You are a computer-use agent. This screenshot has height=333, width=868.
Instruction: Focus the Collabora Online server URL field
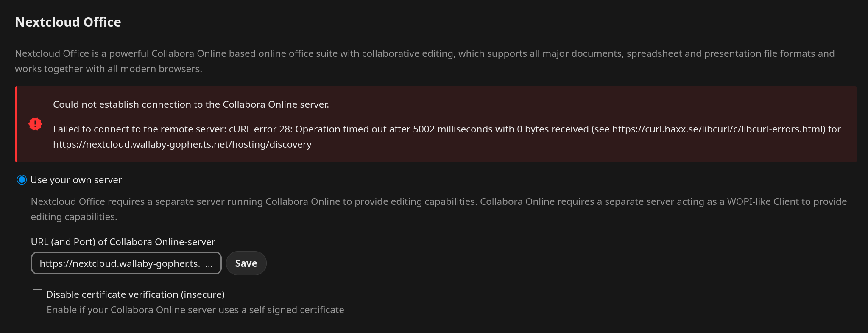120,263
